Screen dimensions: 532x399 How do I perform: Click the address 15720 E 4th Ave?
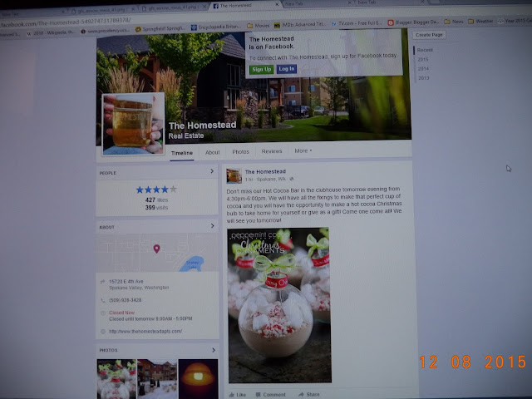[x=126, y=281]
